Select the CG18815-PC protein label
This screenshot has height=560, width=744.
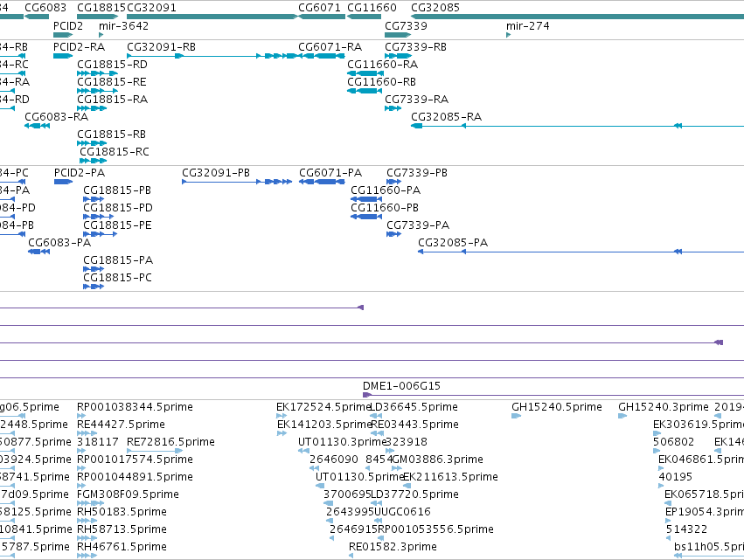(x=117, y=278)
